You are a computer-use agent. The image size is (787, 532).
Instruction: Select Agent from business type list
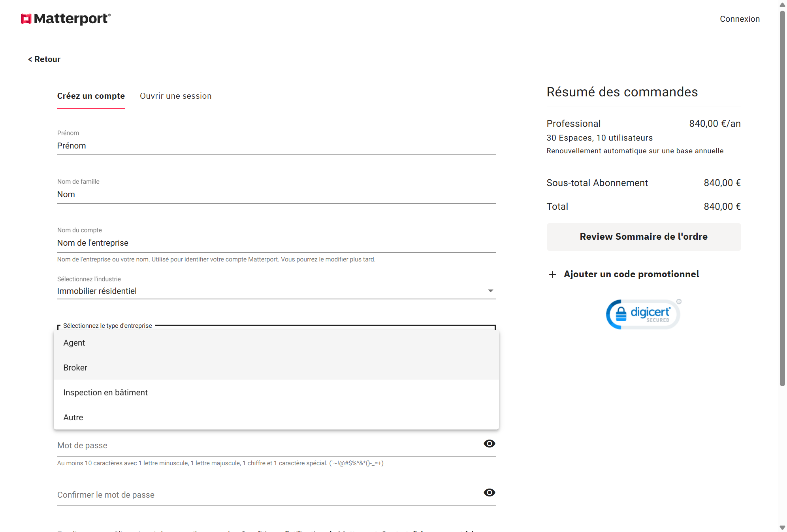point(276,343)
